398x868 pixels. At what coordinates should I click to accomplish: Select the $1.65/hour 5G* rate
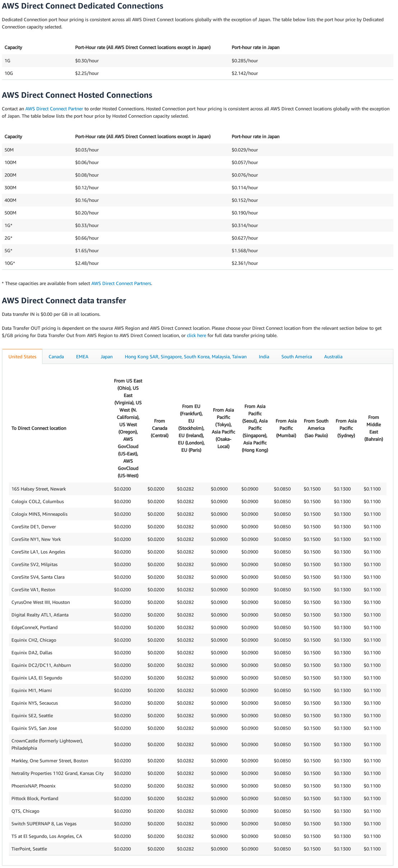click(87, 250)
